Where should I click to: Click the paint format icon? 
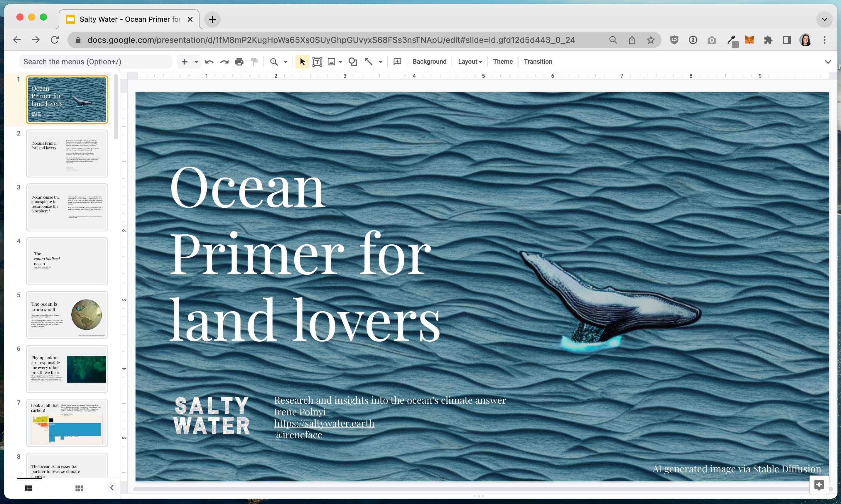[x=254, y=62]
